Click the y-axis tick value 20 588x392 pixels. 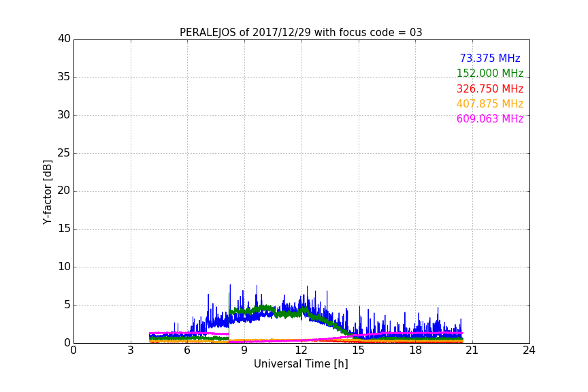click(x=64, y=191)
